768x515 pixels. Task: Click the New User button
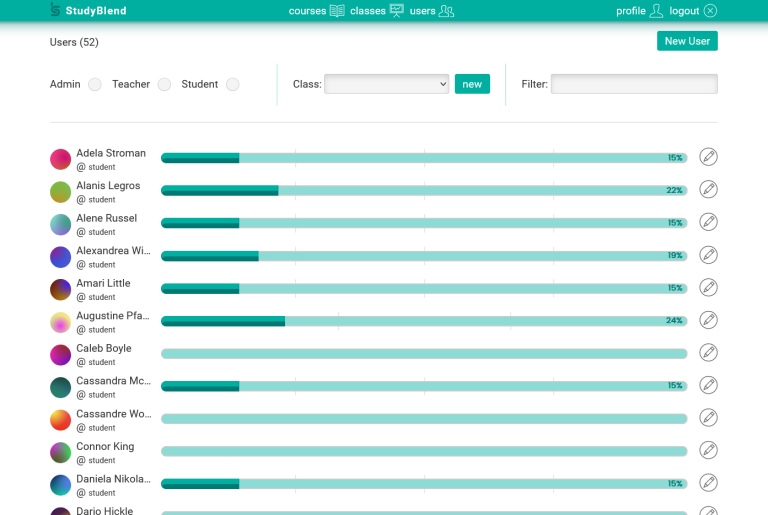[687, 41]
